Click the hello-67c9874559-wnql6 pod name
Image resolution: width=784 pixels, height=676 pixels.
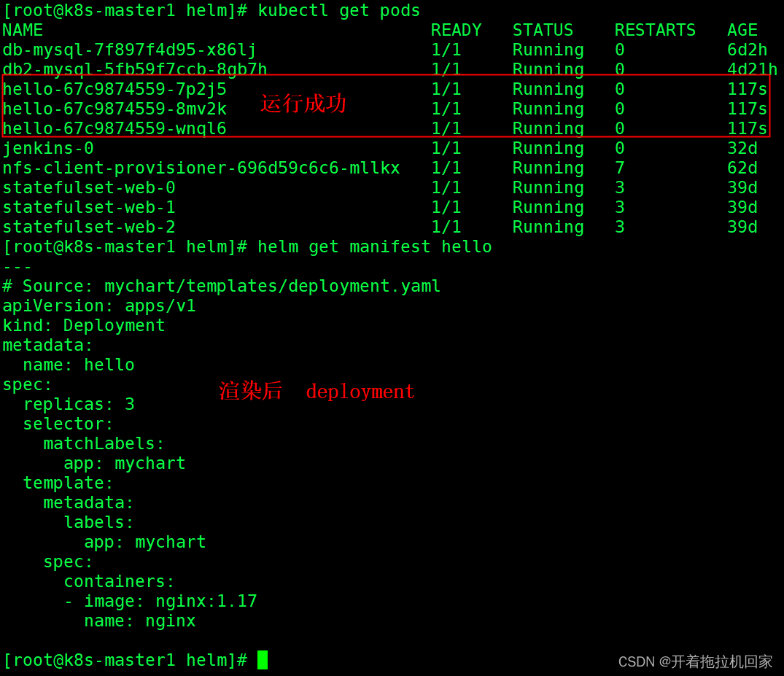[x=115, y=128]
